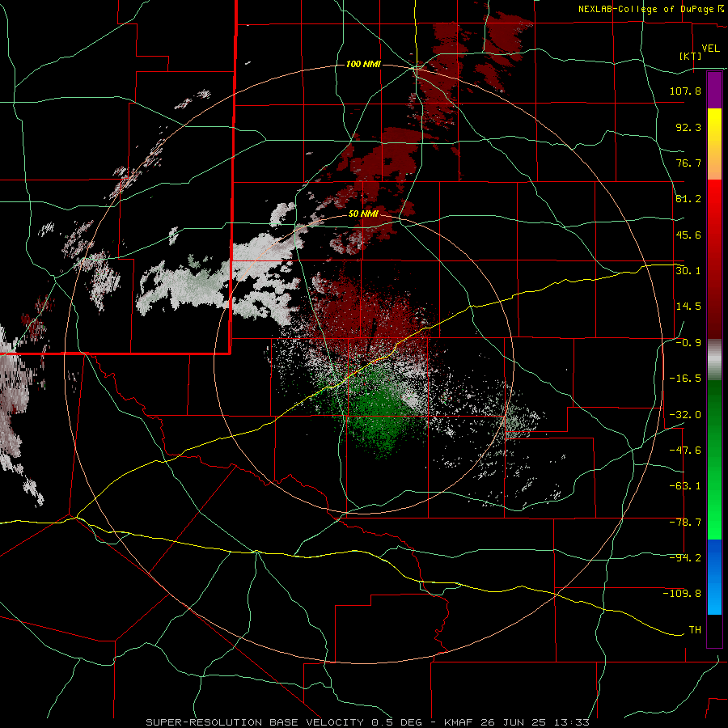
Task: Click the -0.9 velocity scale value
Action: 688,343
